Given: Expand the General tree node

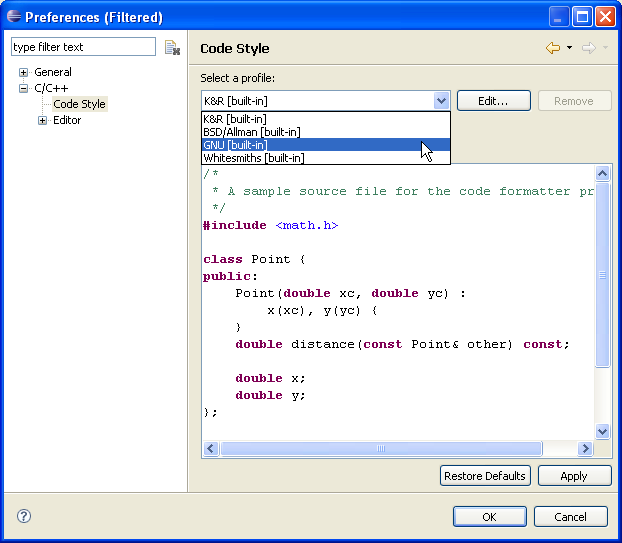Looking at the screenshot, I should 23,73.
